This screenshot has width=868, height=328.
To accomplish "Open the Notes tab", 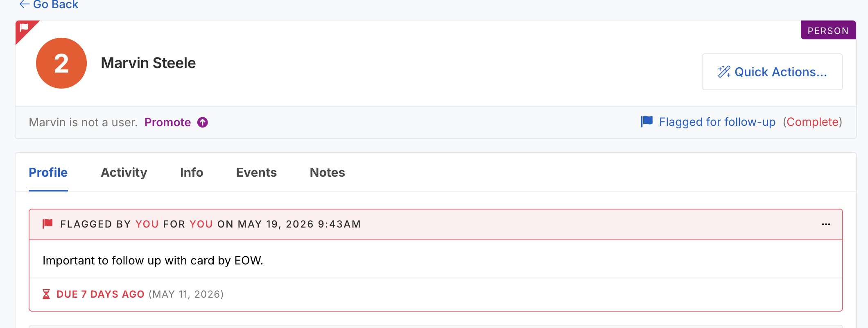I will click(x=327, y=173).
